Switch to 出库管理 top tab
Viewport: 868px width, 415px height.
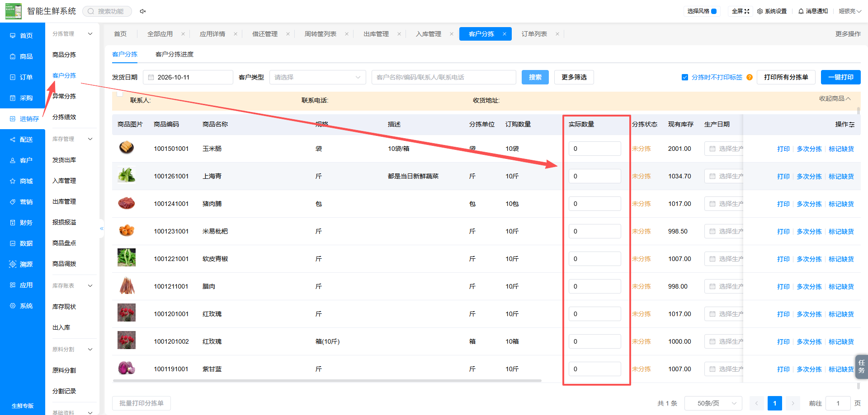(376, 34)
